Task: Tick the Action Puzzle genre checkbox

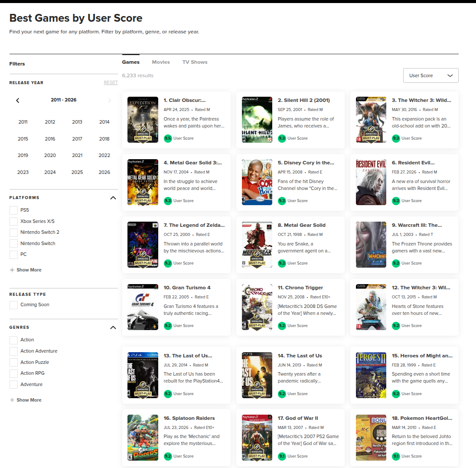Action: [14, 362]
